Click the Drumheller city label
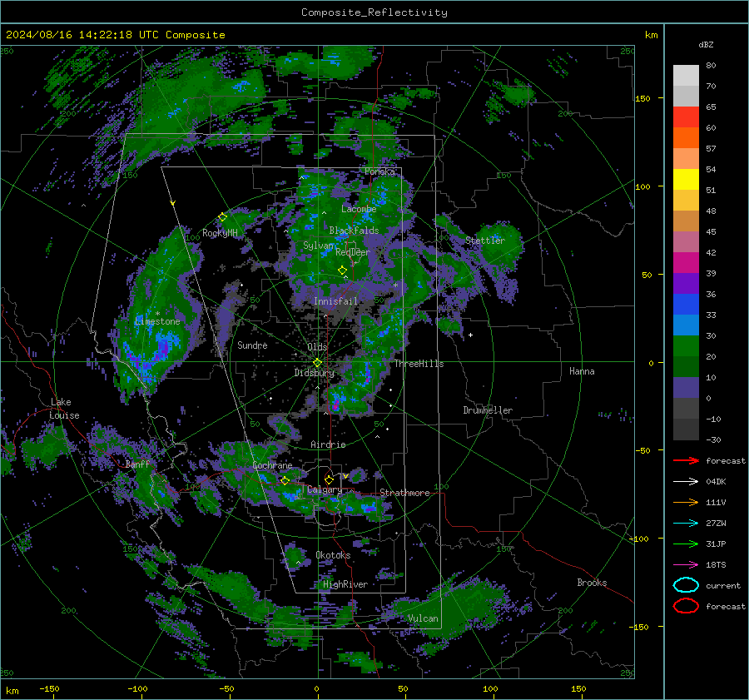 coord(488,410)
